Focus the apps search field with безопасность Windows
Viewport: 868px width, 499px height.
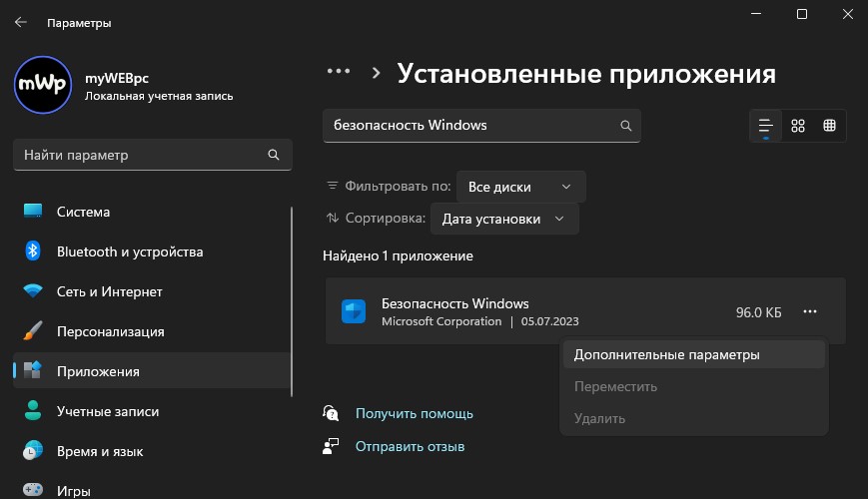point(481,126)
